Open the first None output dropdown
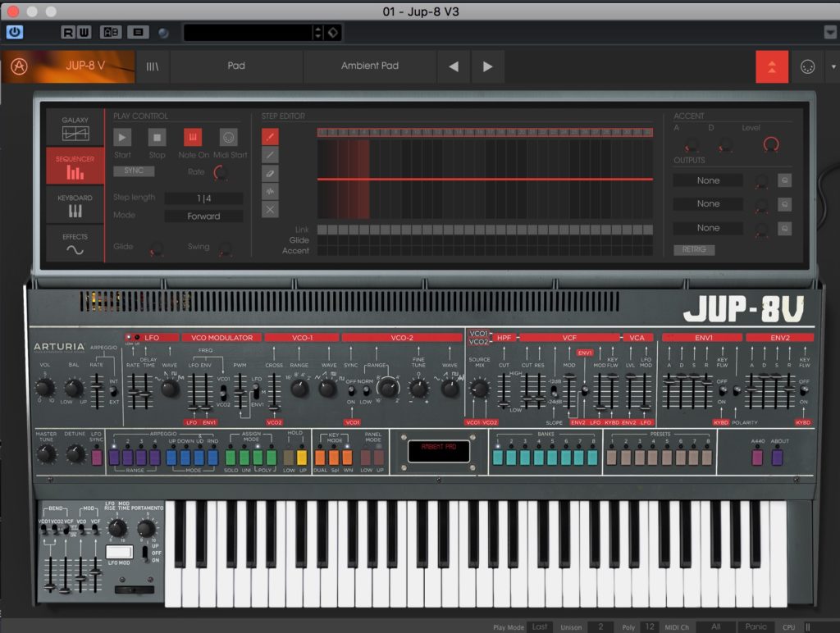Viewport: 840px width, 633px height. point(708,180)
